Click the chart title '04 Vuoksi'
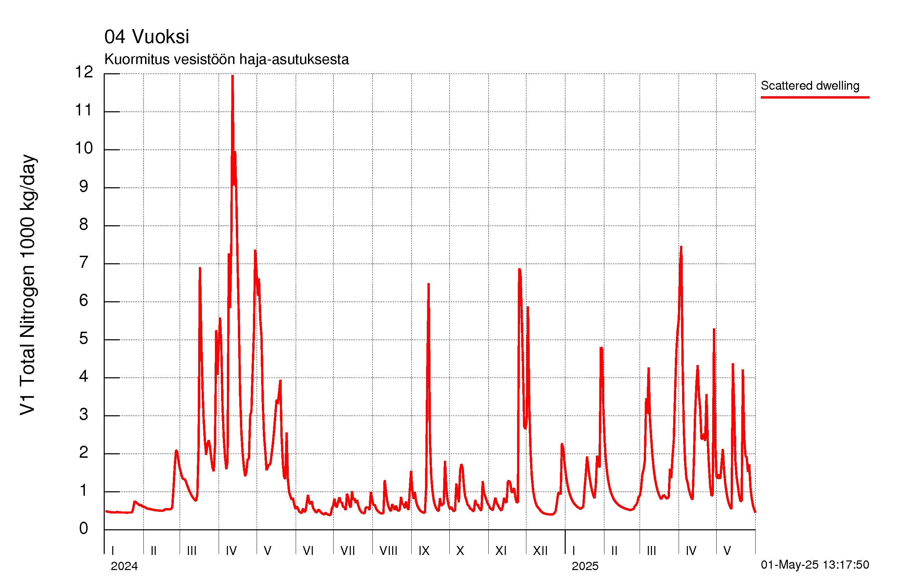Screen dimensions: 924x582 [146, 37]
